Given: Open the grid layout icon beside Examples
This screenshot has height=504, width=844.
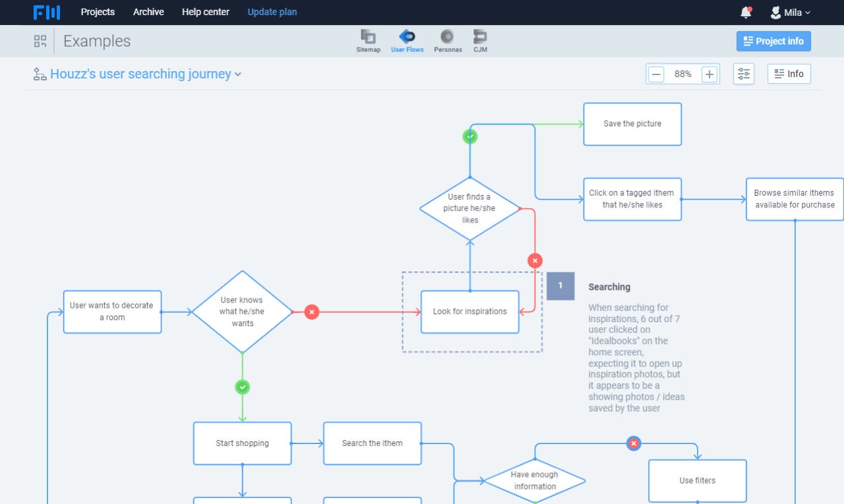Looking at the screenshot, I should click(40, 41).
